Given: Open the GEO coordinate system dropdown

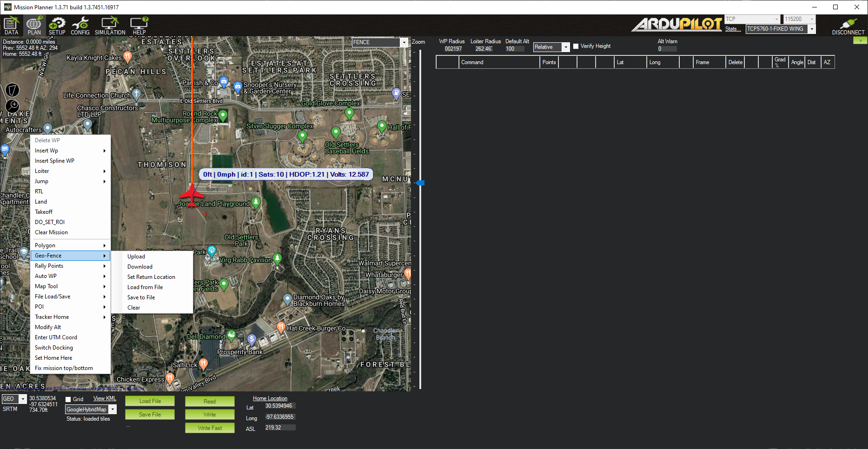Looking at the screenshot, I should point(22,399).
